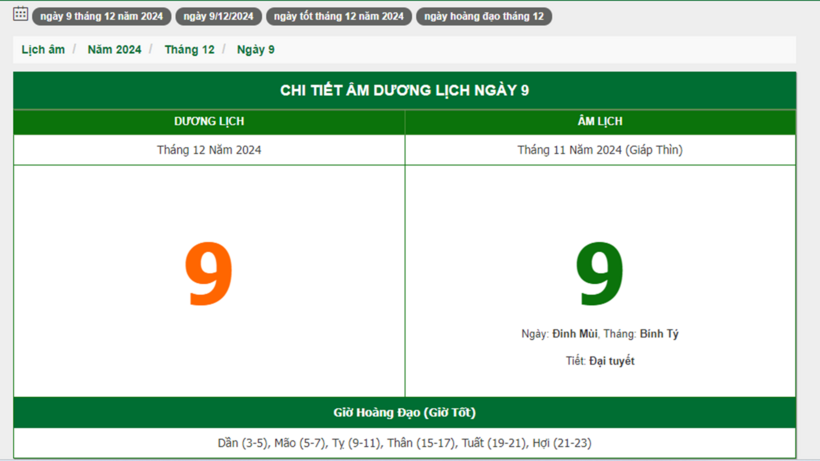Image resolution: width=820 pixels, height=461 pixels.
Task: Click the bold "Đinh Mùi" day name
Action: pos(575,334)
